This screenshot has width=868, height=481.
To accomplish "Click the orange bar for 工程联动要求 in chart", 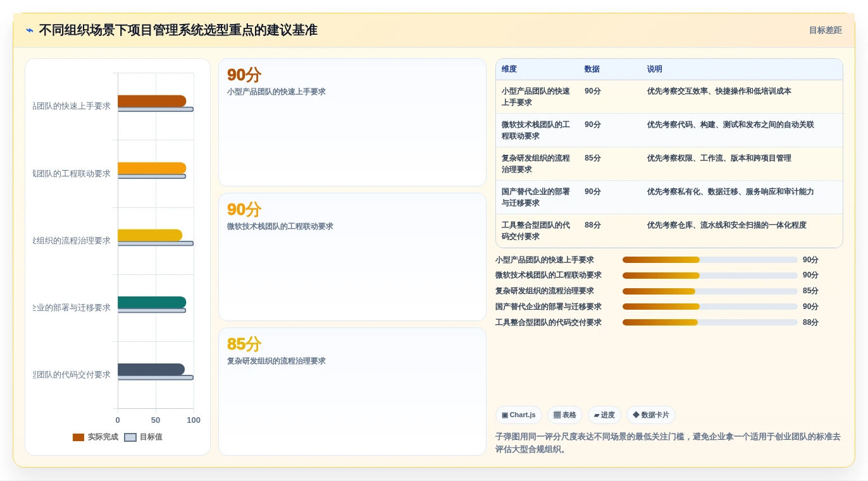I will tap(152, 168).
